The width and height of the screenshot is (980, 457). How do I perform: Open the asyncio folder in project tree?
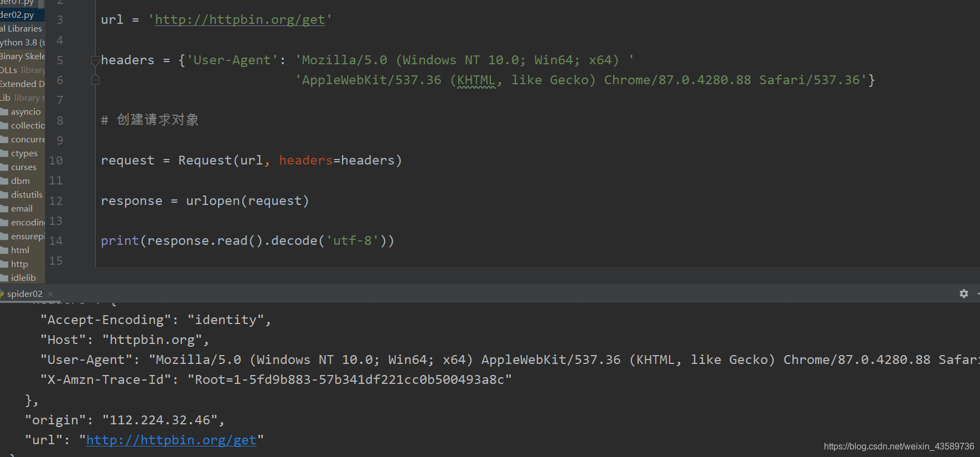click(25, 112)
